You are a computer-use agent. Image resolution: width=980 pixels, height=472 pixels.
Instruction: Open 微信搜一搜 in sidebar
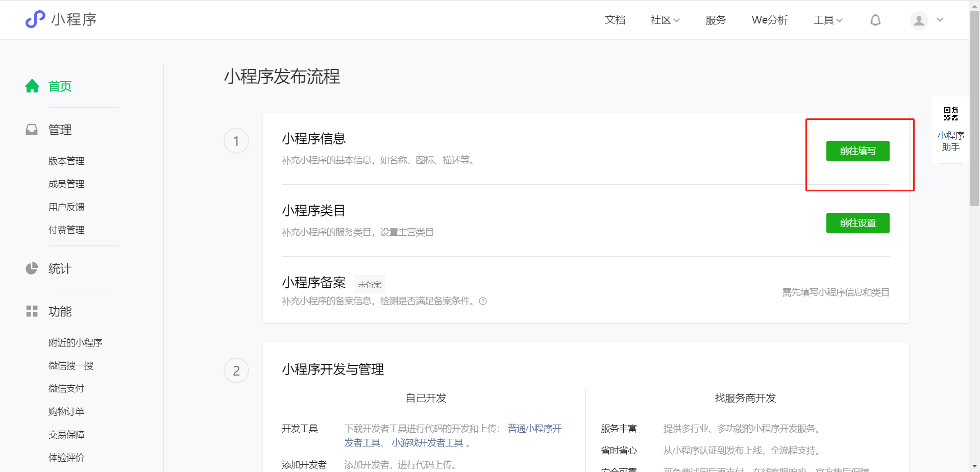[x=71, y=366]
